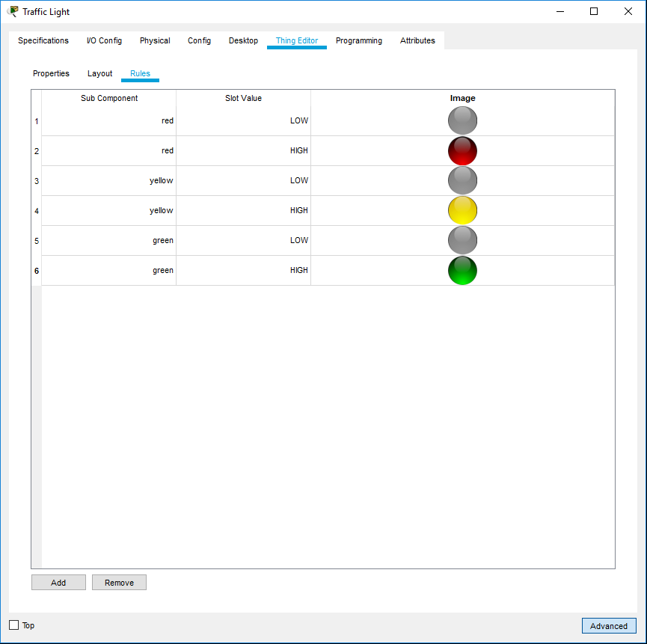Screen dimensions: 647x644
Task: Click the 'yellow' sub component cell in row 3
Action: [x=109, y=181]
